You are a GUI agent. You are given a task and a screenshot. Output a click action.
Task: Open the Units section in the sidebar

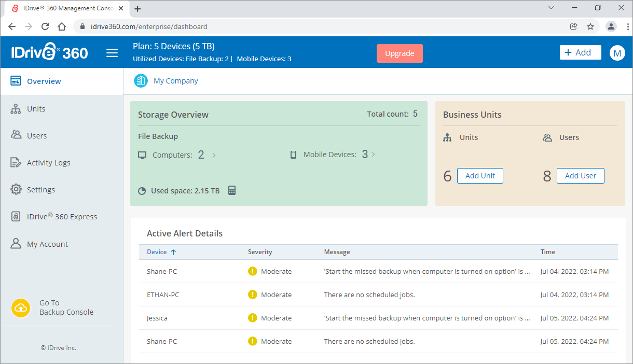pyautogui.click(x=36, y=108)
